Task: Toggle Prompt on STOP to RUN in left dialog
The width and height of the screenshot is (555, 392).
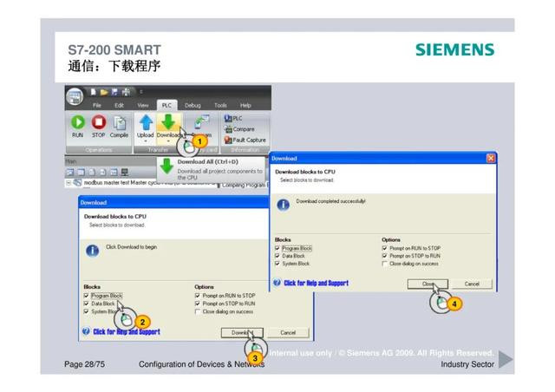Action: [198, 304]
